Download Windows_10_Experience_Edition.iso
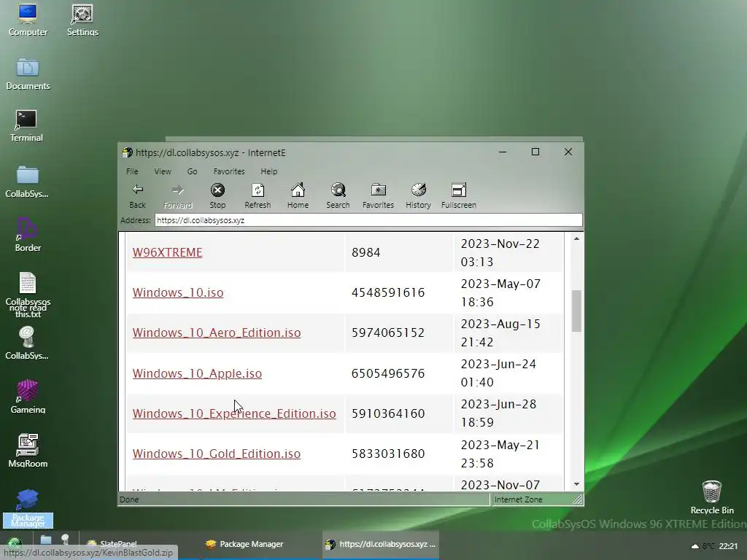Viewport: 747px width, 560px height. [234, 413]
